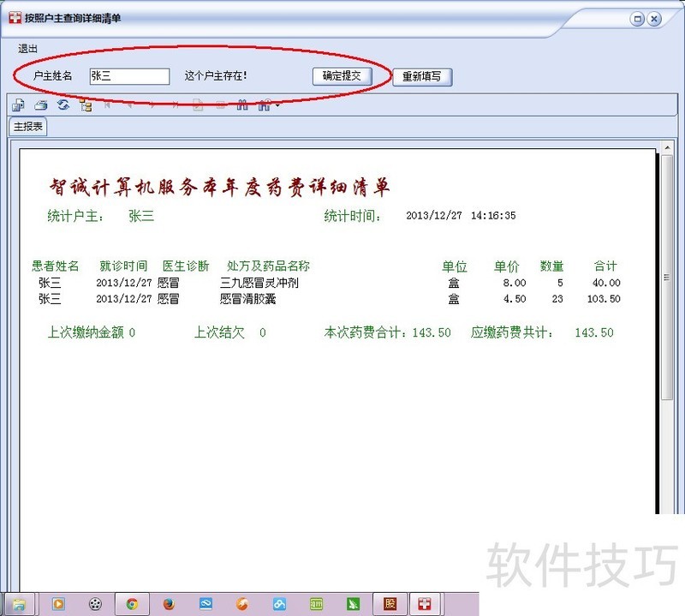Click the export report icon
Image resolution: width=685 pixels, height=616 pixels.
(x=18, y=105)
